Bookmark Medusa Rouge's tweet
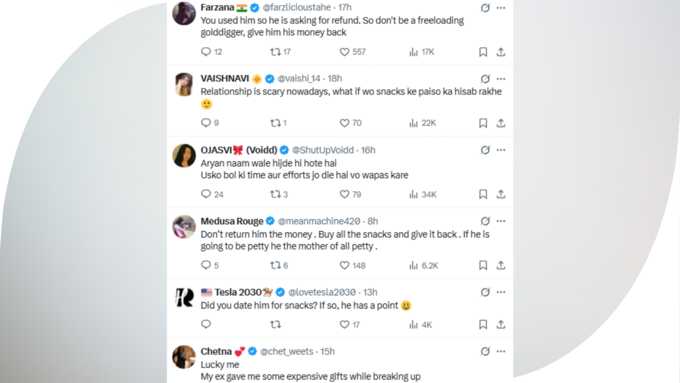This screenshot has height=383, width=680. coord(483,265)
